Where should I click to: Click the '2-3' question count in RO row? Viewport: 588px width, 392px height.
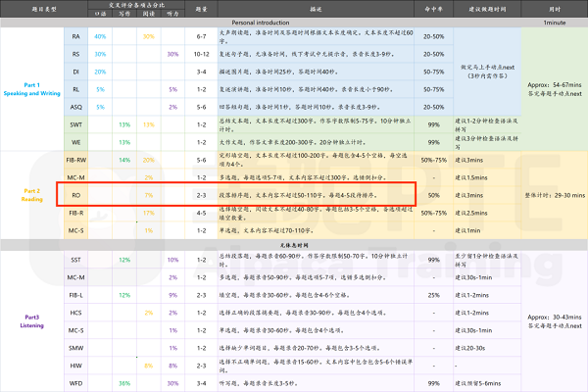(201, 195)
